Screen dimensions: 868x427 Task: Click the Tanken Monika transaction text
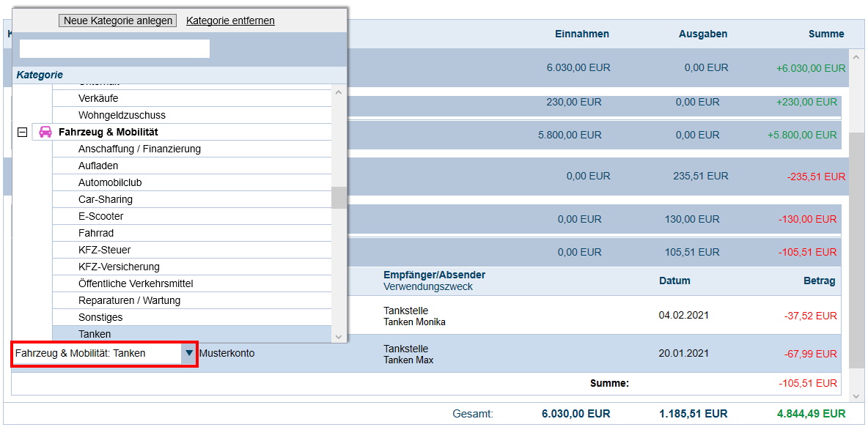pos(414,322)
